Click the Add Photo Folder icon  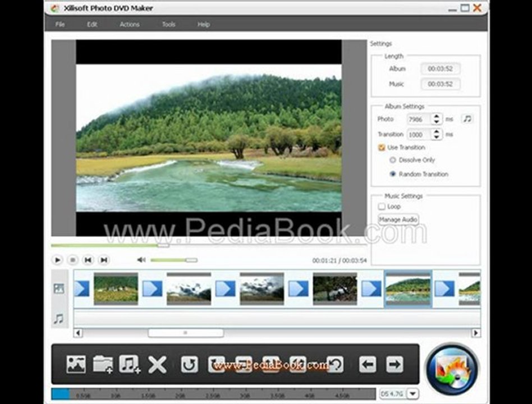pyautogui.click(x=103, y=364)
